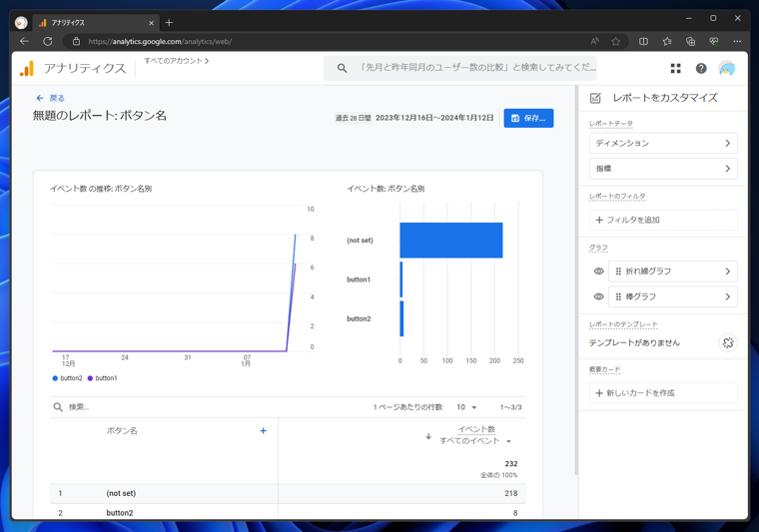The height and width of the screenshot is (532, 759).
Task: Click the button2 legend color dot
Action: (x=55, y=378)
